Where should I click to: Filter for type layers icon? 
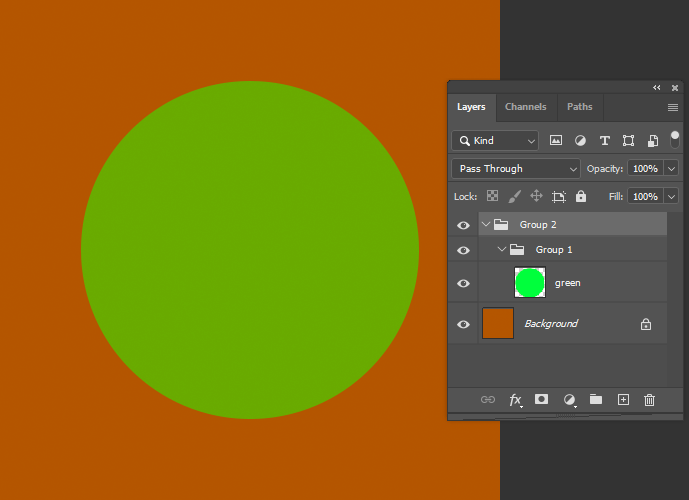(605, 141)
